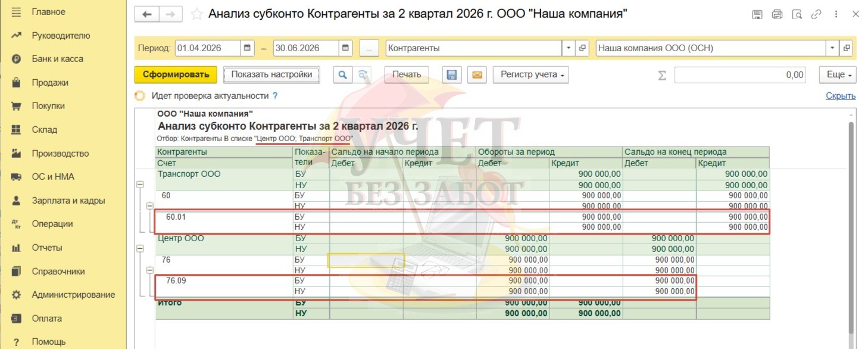Go forward with the right arrow button

170,14
